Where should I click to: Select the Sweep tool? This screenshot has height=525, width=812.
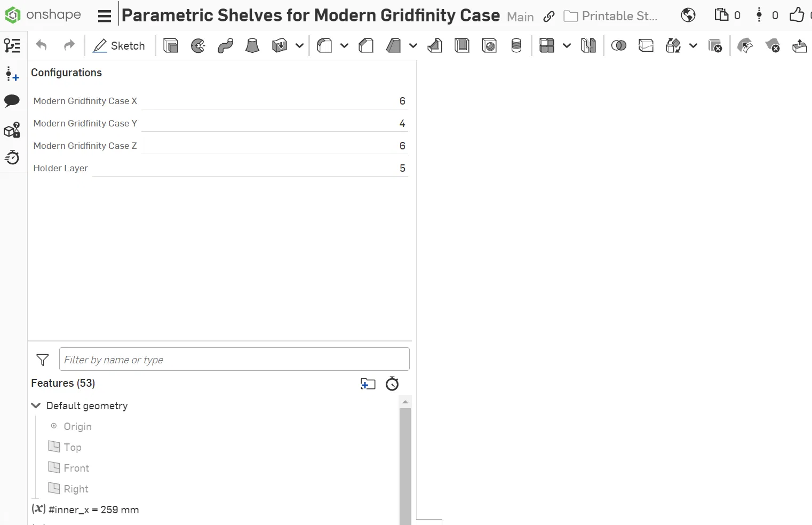225,46
